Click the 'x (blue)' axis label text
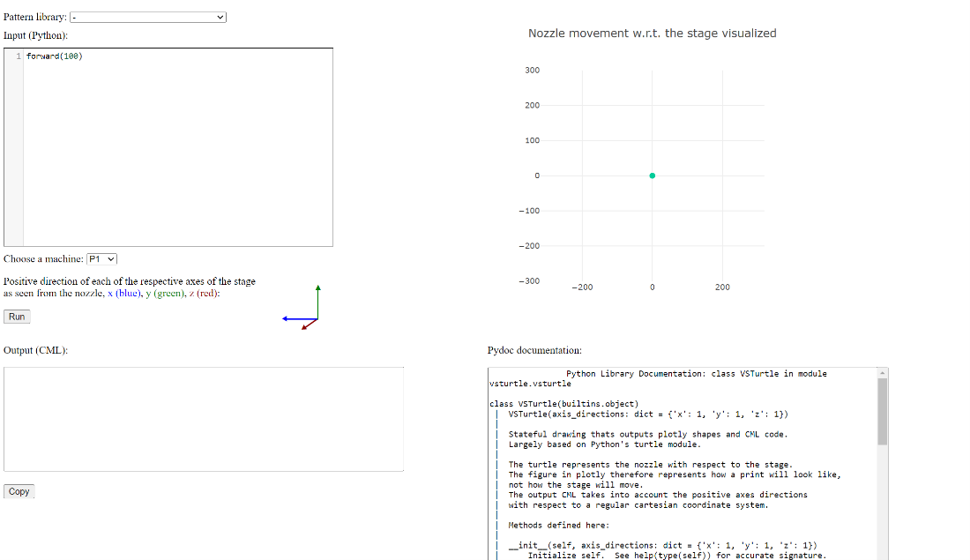The width and height of the screenshot is (970, 560). (123, 294)
